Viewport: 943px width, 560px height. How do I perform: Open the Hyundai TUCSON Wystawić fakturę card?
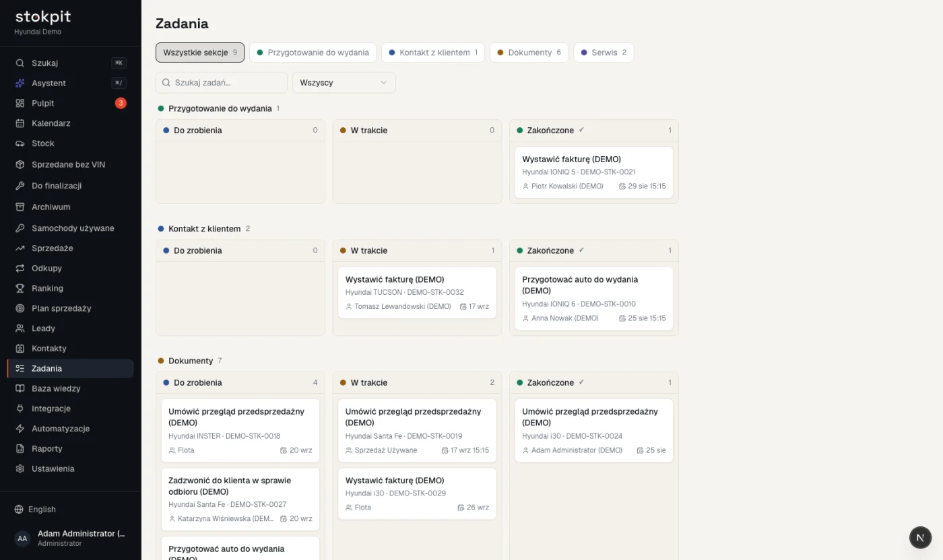(x=418, y=293)
